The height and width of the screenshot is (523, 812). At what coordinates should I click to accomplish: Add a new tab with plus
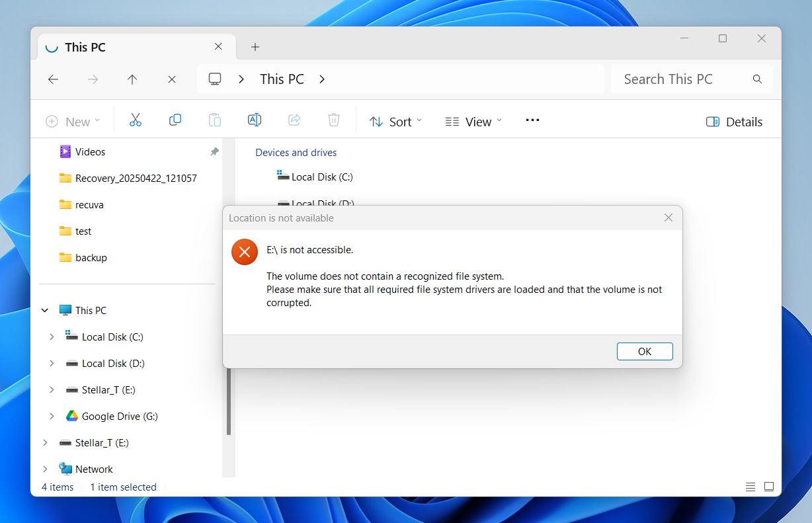(255, 47)
